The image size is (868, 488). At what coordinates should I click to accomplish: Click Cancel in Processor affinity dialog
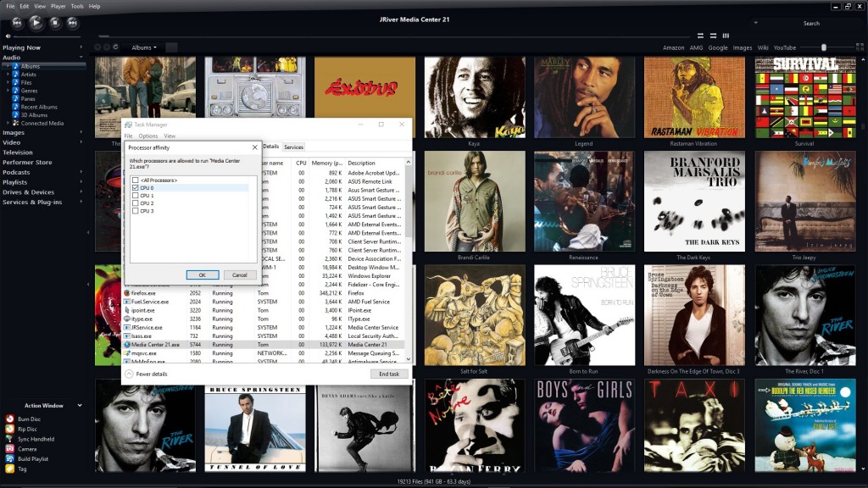[x=239, y=275]
